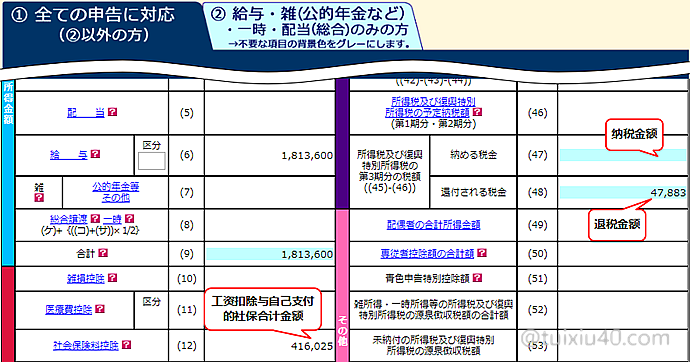Open help icon next to 給与
The width and height of the screenshot is (690, 362).
coord(95,154)
